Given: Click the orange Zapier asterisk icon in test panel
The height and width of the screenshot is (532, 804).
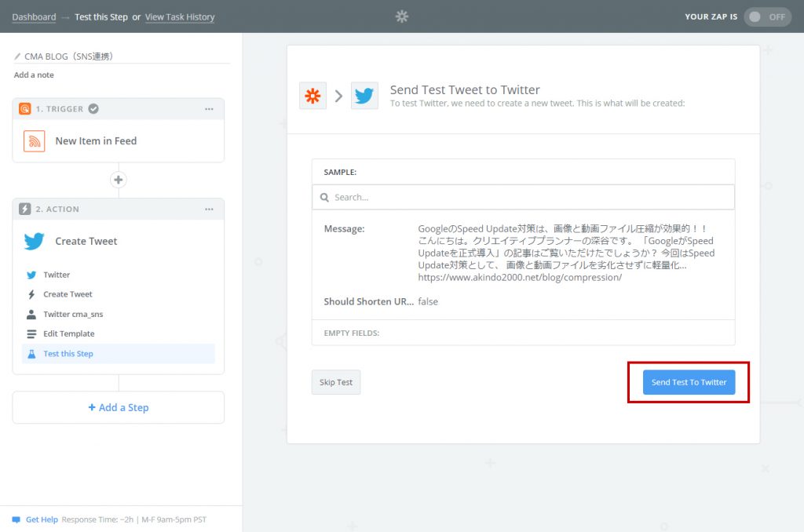Looking at the screenshot, I should click(x=312, y=96).
